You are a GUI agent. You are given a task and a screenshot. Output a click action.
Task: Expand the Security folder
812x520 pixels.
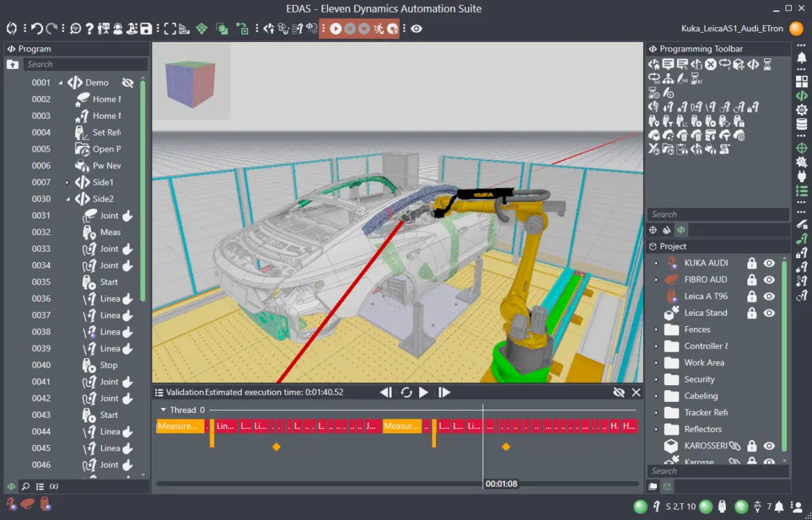pyautogui.click(x=656, y=379)
